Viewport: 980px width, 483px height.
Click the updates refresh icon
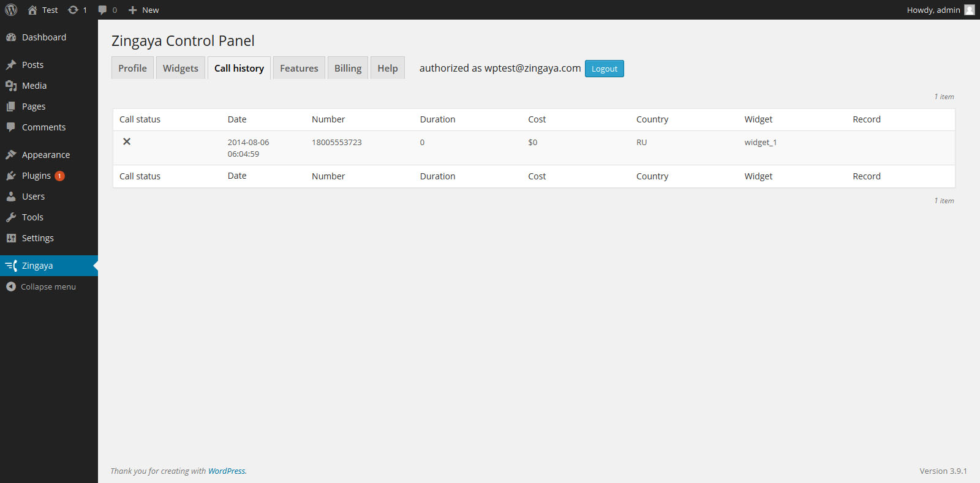[73, 10]
